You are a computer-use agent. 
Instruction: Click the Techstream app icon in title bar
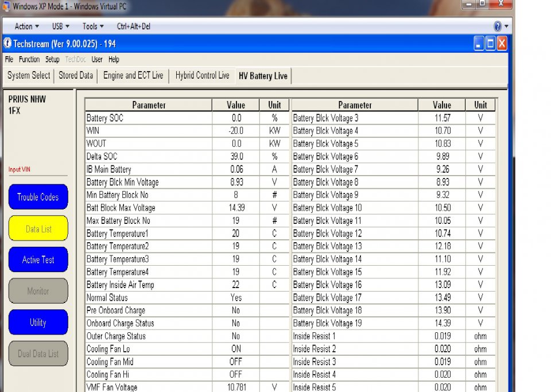7,44
